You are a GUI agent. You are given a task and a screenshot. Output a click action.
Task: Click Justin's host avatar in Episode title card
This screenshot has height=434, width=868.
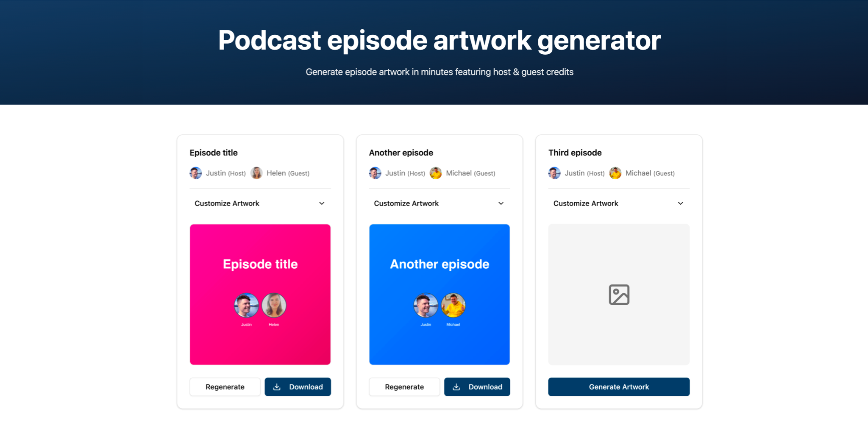195,173
